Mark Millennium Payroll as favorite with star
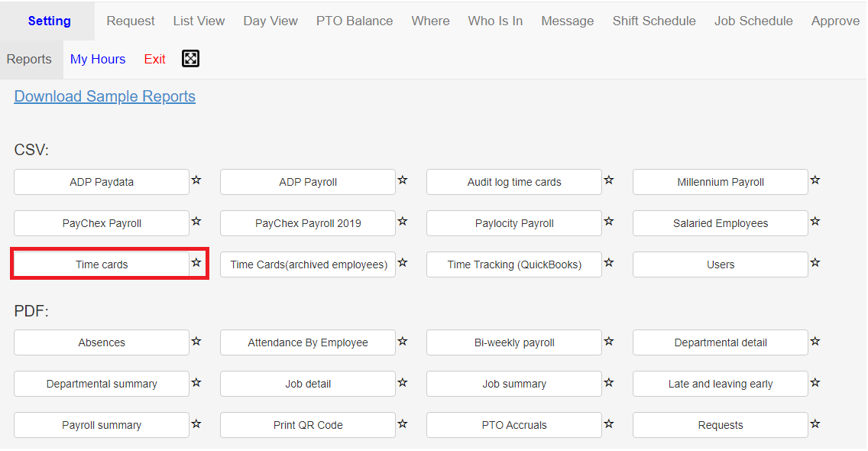The image size is (868, 451). click(x=815, y=180)
